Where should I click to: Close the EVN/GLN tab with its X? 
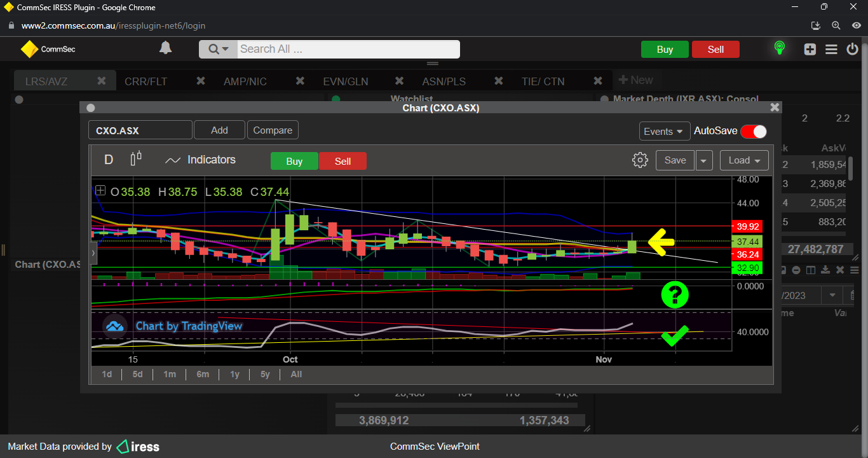(x=399, y=81)
